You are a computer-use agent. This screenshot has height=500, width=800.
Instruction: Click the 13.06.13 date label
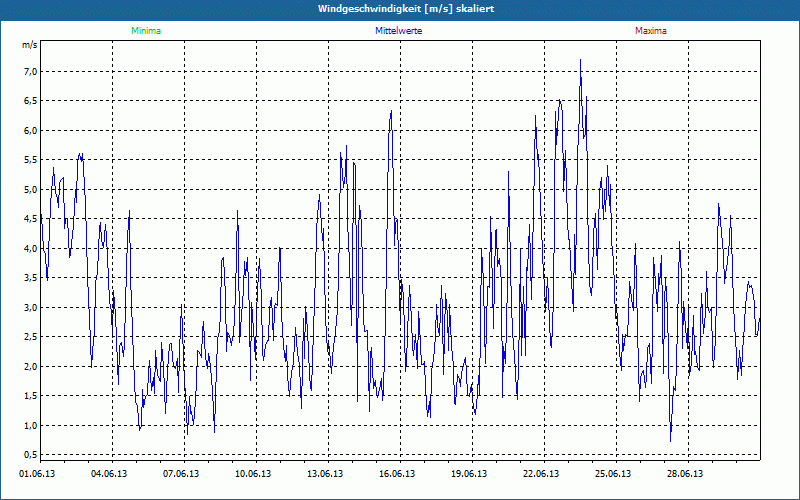(x=325, y=474)
